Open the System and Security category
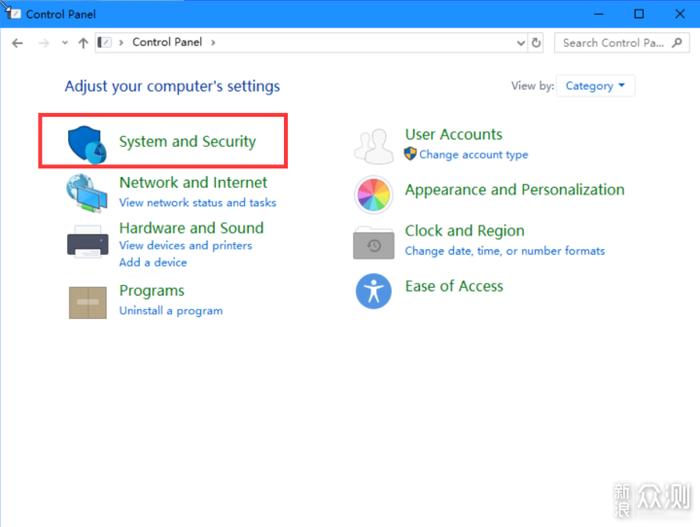 [188, 142]
